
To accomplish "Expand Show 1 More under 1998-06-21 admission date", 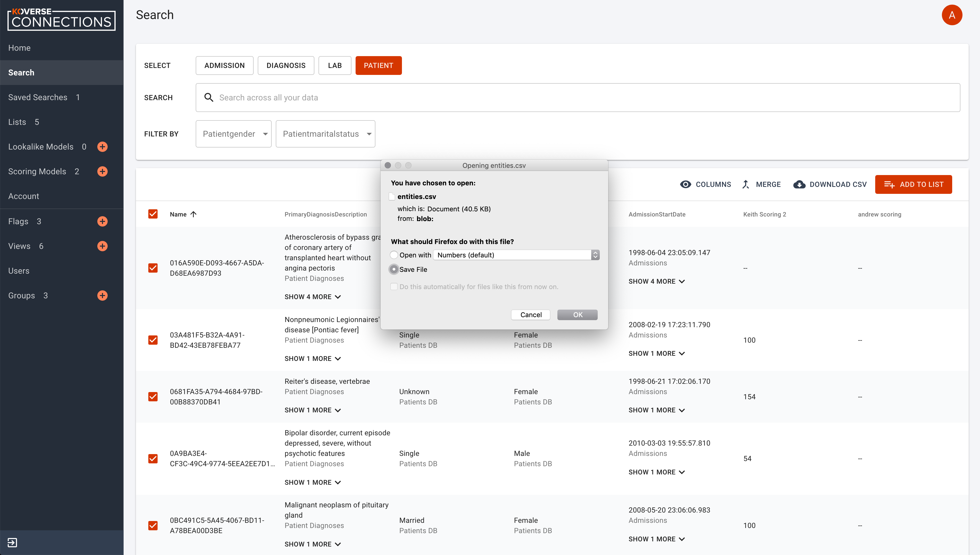I will (656, 410).
